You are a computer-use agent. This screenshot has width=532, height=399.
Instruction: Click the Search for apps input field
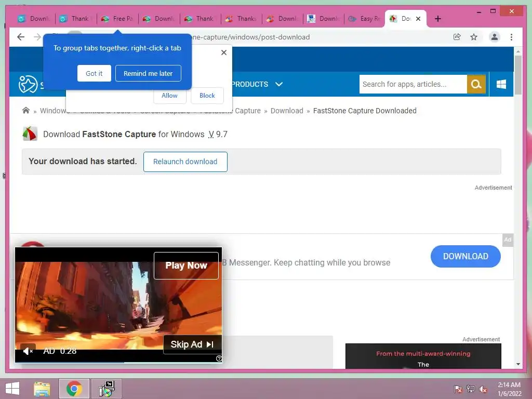pos(413,84)
